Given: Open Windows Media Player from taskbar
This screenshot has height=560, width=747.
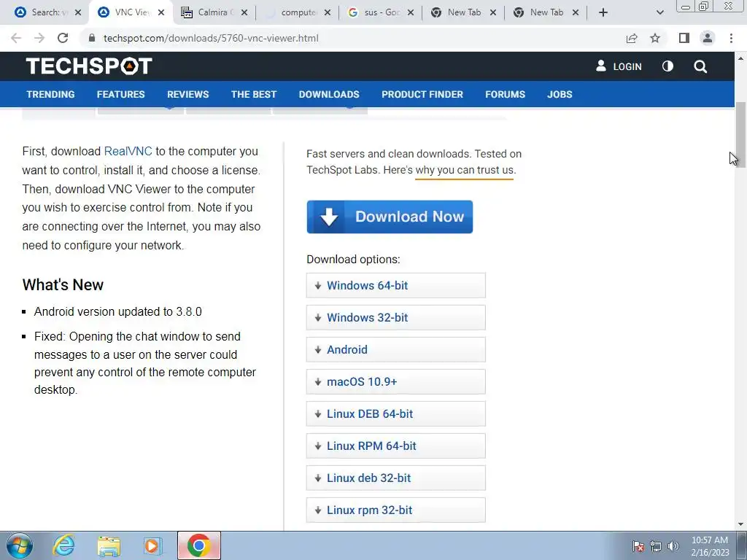Looking at the screenshot, I should (152, 545).
